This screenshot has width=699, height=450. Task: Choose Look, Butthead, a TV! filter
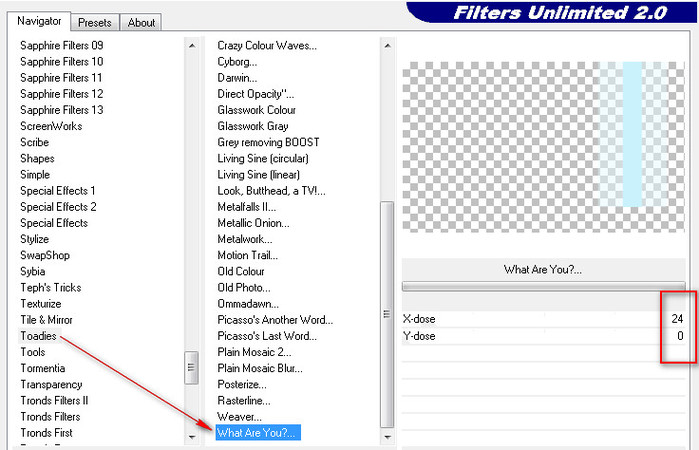point(271,191)
